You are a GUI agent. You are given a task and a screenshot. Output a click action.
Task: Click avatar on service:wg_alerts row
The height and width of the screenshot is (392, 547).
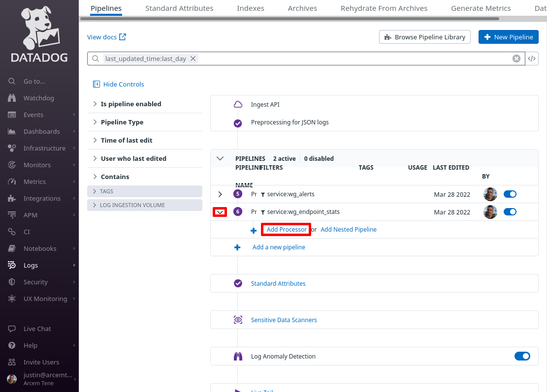click(x=490, y=194)
